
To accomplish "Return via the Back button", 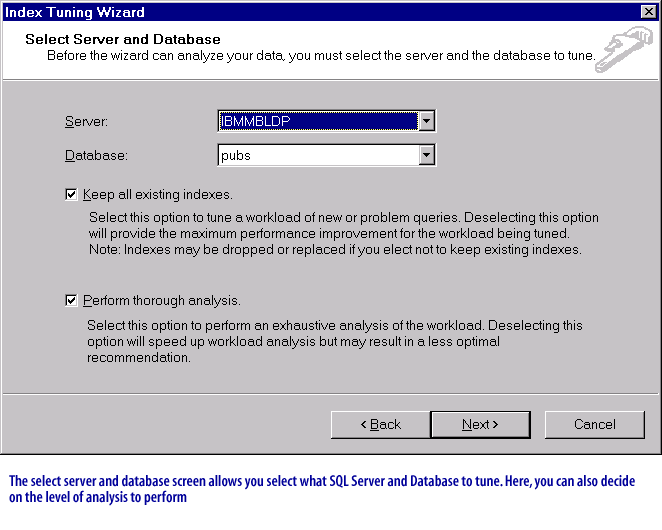I will (x=380, y=424).
